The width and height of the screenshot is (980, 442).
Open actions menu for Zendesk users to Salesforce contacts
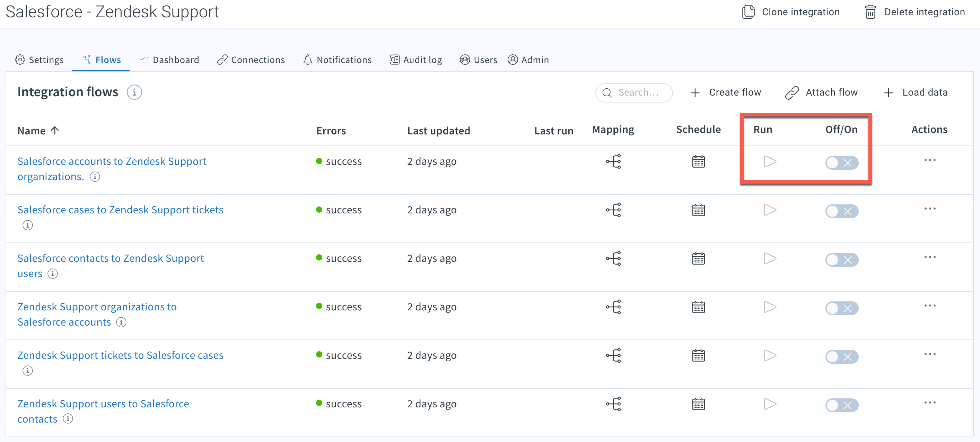[x=930, y=403]
